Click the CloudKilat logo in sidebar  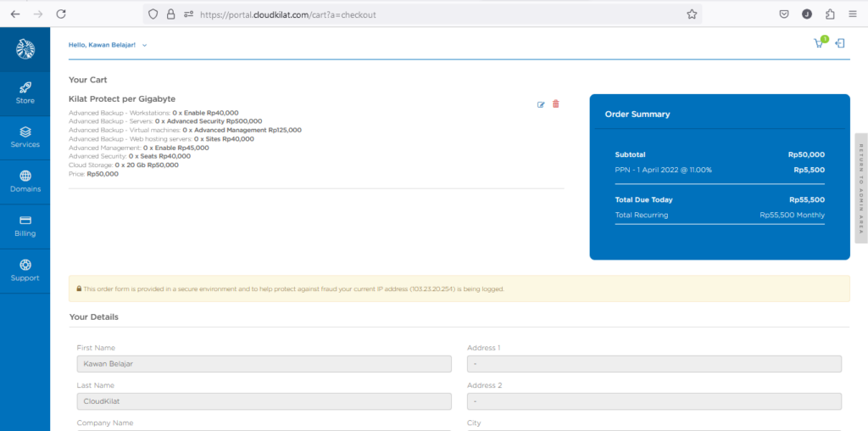click(25, 49)
